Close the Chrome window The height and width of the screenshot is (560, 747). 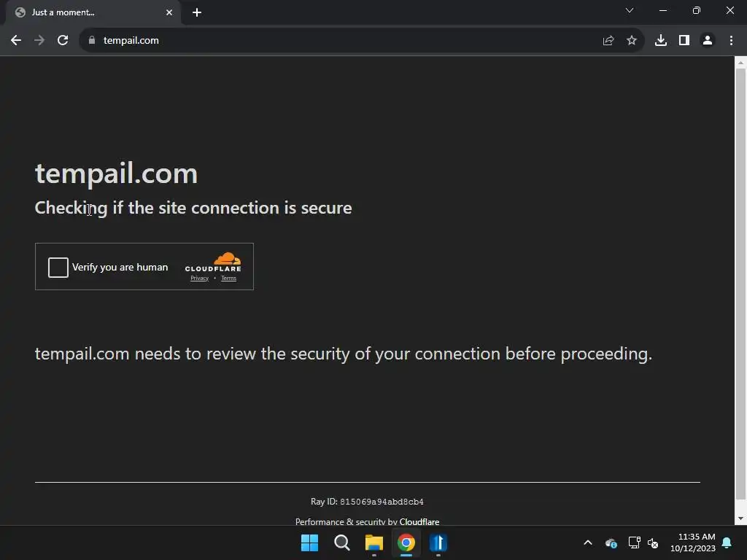pos(729,10)
